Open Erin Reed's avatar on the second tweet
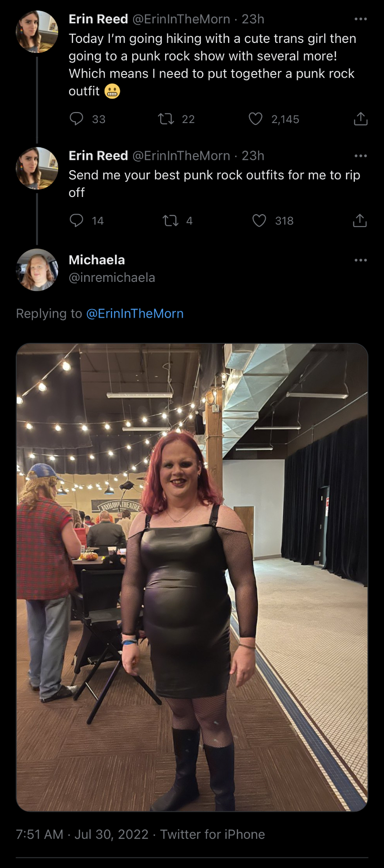 pos(37,168)
